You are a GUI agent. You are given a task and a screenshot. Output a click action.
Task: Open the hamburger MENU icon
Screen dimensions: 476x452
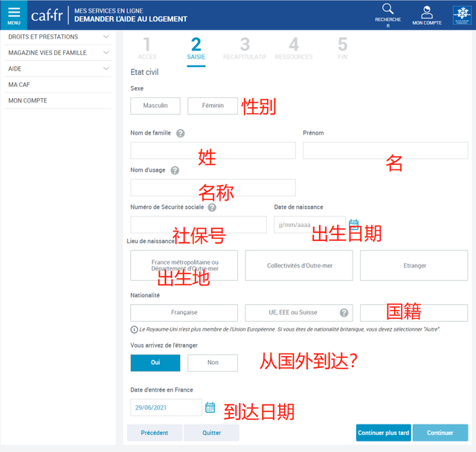(x=13, y=14)
